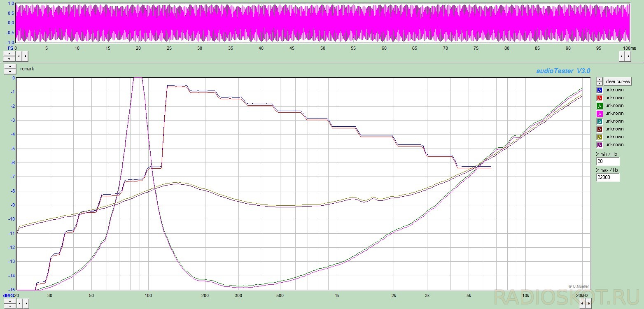Image resolution: width=644 pixels, height=309 pixels.
Task: Click the dark red curve A icon
Action: (600, 129)
